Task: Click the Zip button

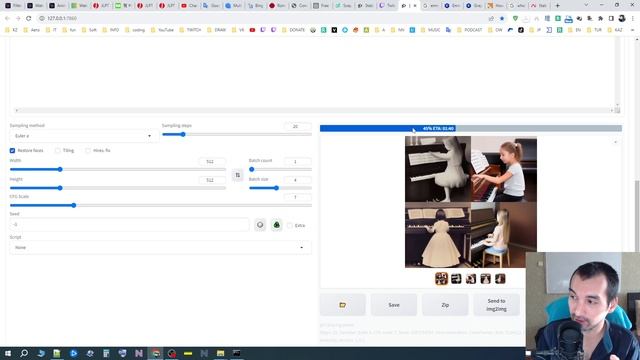Action: [445, 305]
